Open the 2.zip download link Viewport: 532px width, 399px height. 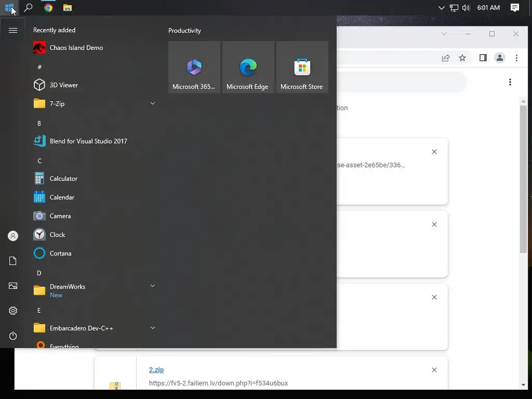[156, 370]
